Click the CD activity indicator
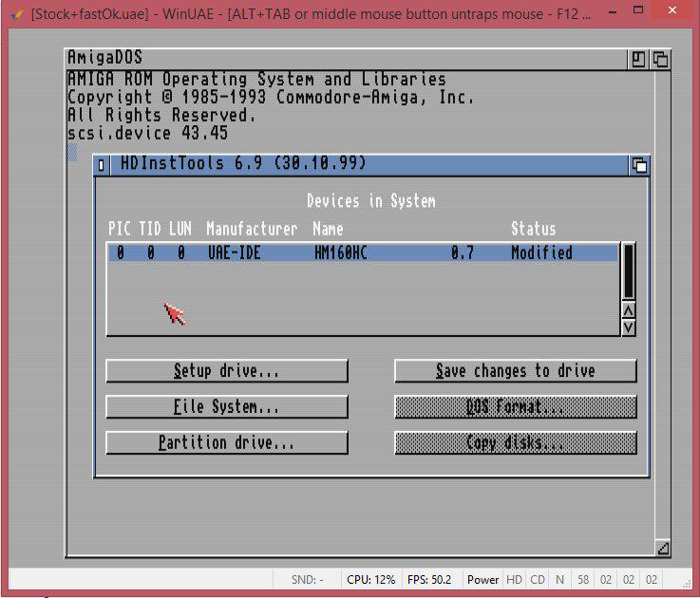Screen dimensions: 700x598 [538, 580]
